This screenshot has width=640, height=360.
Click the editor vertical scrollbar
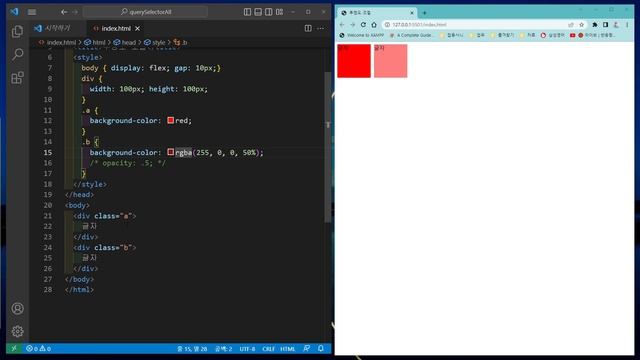point(328,147)
